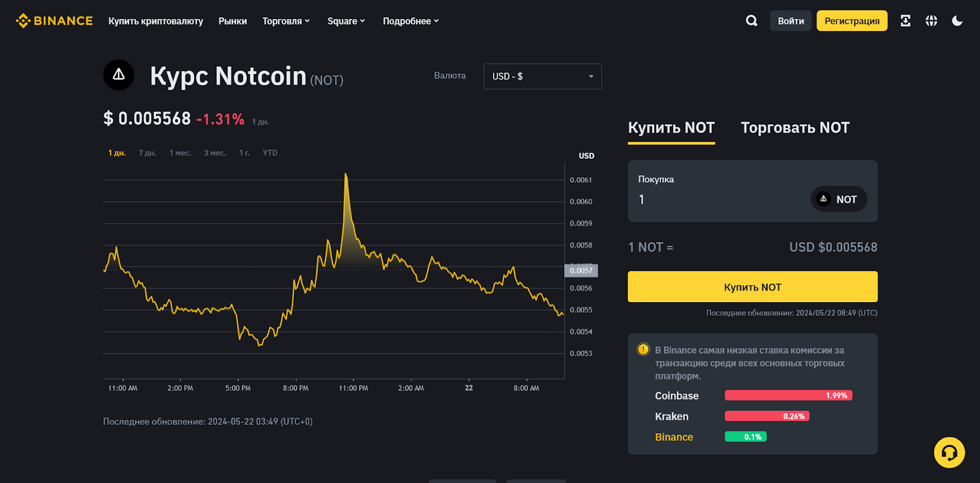The width and height of the screenshot is (980, 483).
Task: Open the USD currency dropdown
Action: pyautogui.click(x=543, y=77)
